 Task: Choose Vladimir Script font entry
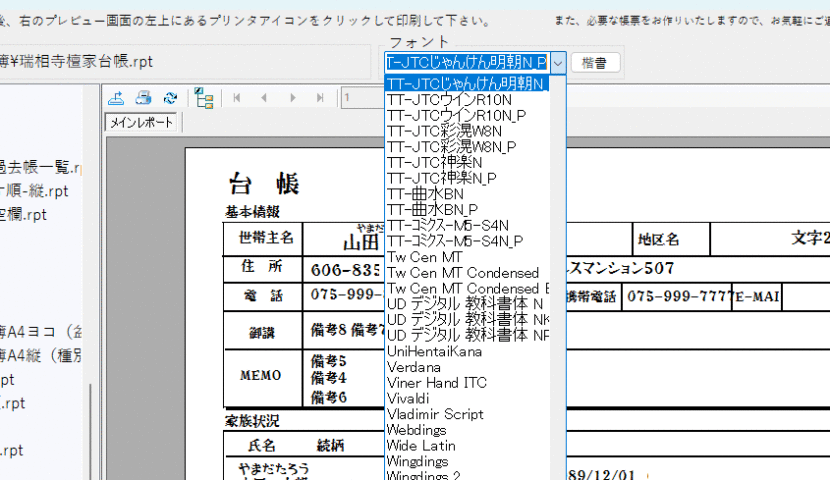(435, 414)
